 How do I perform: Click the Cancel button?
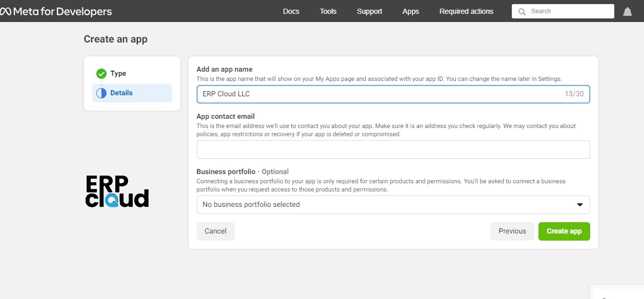click(215, 231)
